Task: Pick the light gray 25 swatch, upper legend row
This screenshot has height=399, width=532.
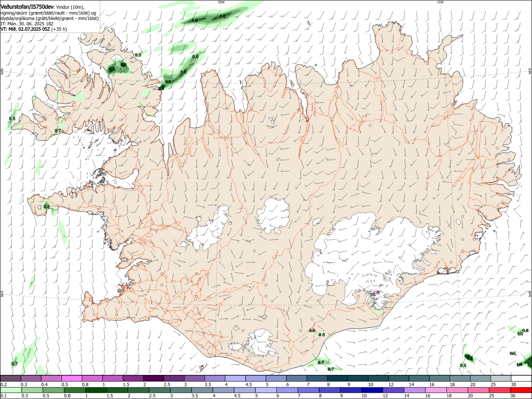Action: [x=501, y=378]
